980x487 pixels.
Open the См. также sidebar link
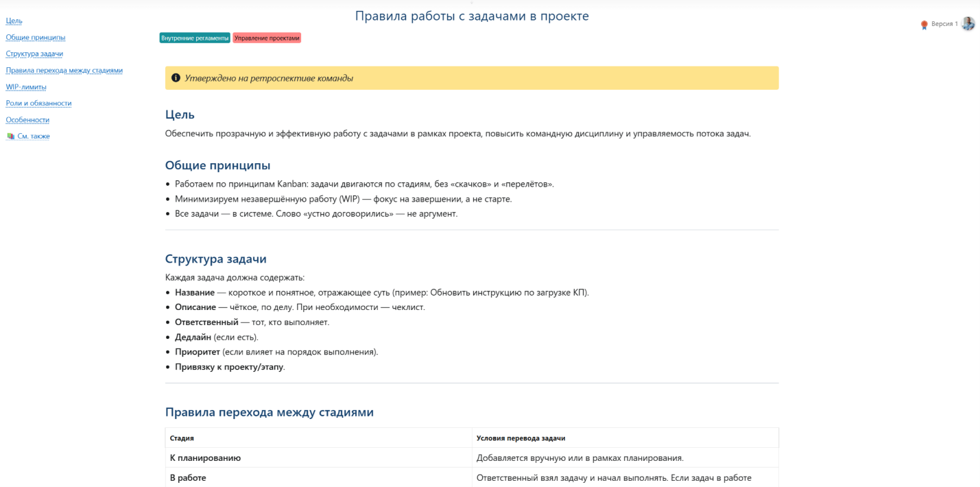pyautogui.click(x=32, y=136)
